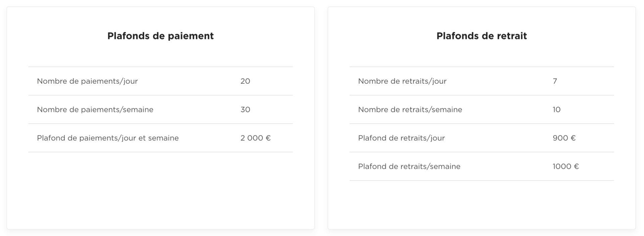The image size is (644, 236).
Task: Click the value 30 for weekly payments
Action: (x=245, y=110)
